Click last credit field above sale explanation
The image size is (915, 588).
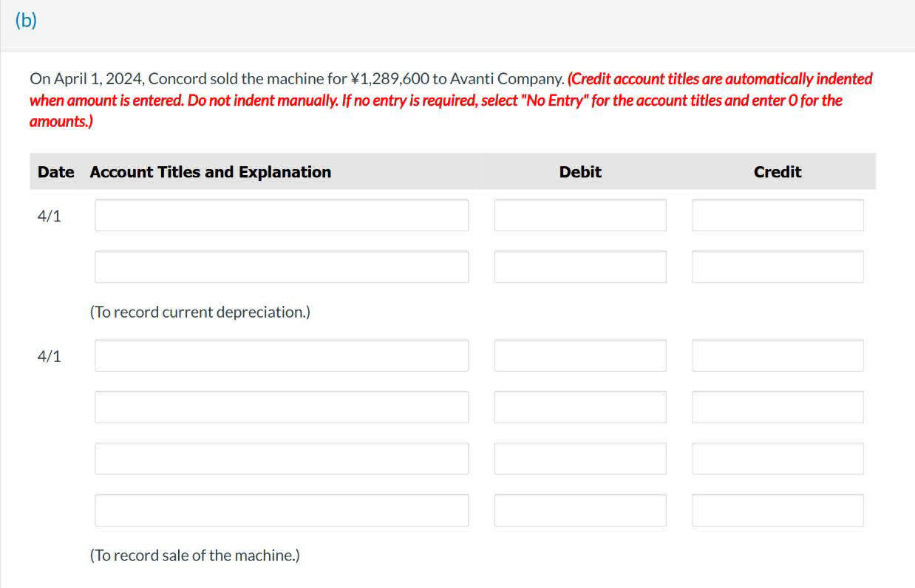tap(777, 510)
